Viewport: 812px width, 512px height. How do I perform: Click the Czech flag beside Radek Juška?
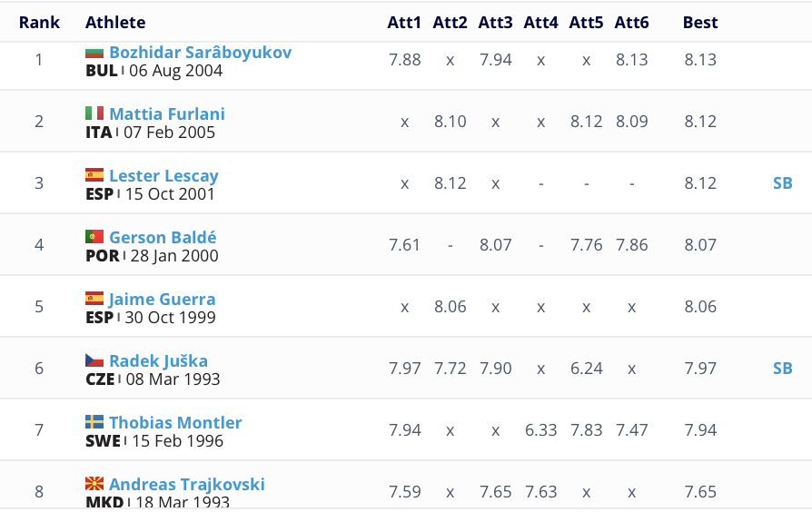click(94, 360)
